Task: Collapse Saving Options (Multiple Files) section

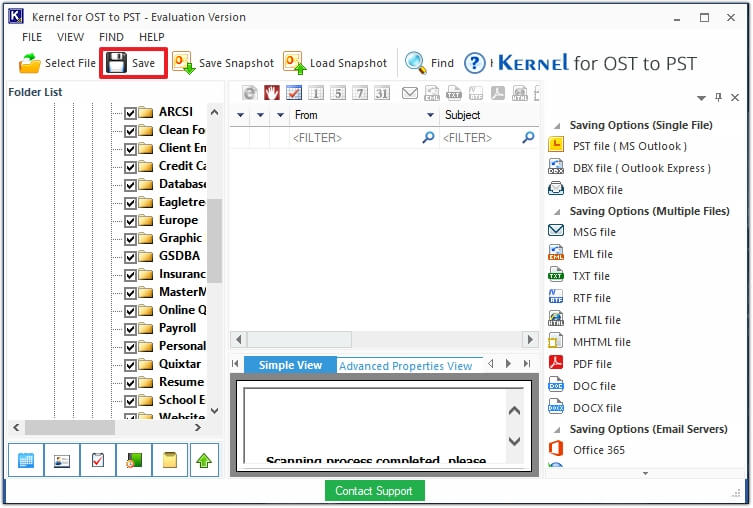Action: click(x=557, y=212)
